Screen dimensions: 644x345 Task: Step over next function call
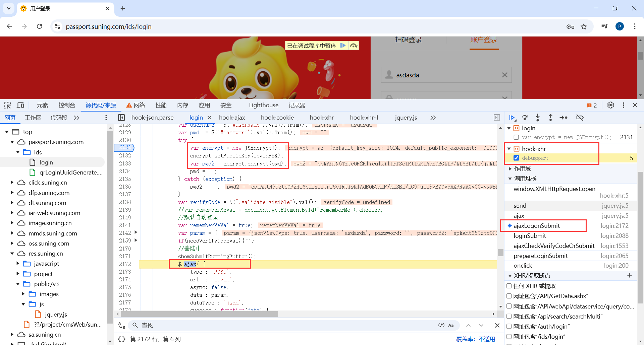tap(525, 118)
